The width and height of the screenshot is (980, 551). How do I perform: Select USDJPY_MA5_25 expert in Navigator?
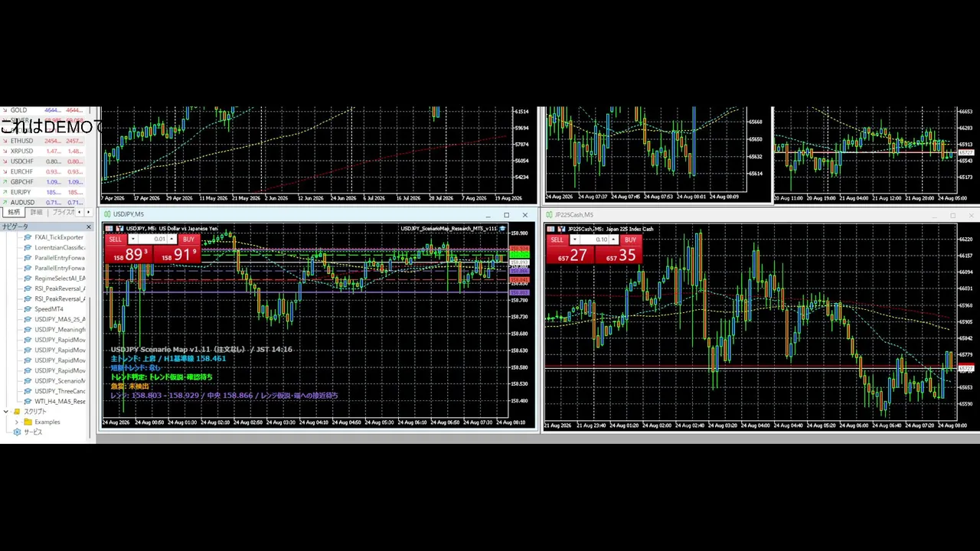(x=60, y=319)
